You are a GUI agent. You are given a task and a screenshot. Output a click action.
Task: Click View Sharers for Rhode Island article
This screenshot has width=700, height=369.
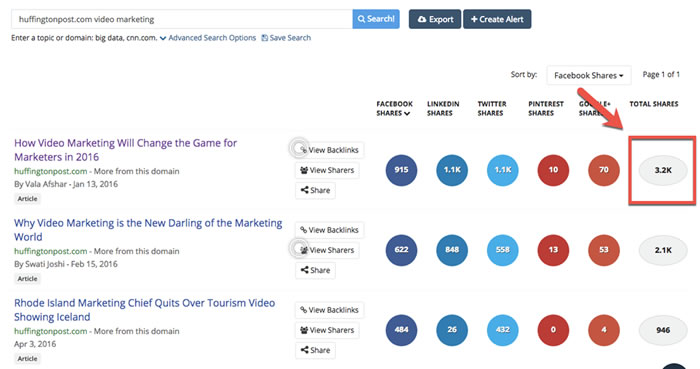pos(327,330)
